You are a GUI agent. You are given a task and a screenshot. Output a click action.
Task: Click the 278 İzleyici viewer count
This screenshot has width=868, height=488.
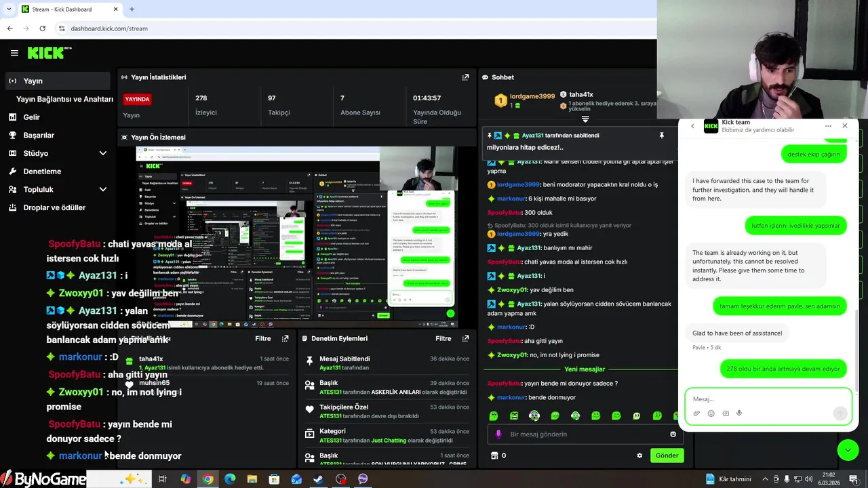pos(205,106)
